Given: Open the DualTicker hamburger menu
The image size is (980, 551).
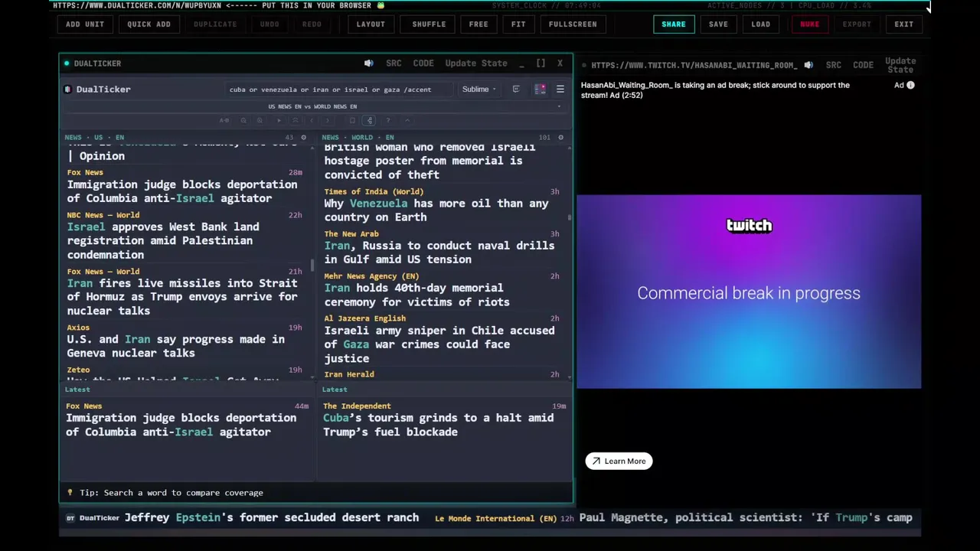Looking at the screenshot, I should pos(560,90).
